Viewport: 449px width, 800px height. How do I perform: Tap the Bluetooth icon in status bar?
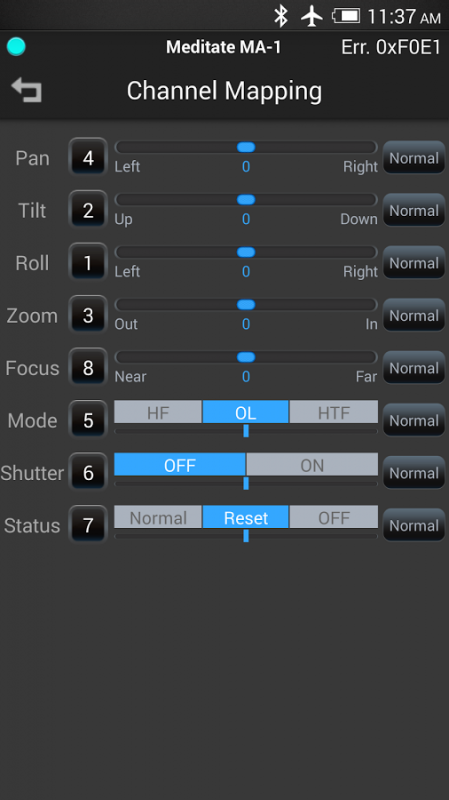[280, 16]
